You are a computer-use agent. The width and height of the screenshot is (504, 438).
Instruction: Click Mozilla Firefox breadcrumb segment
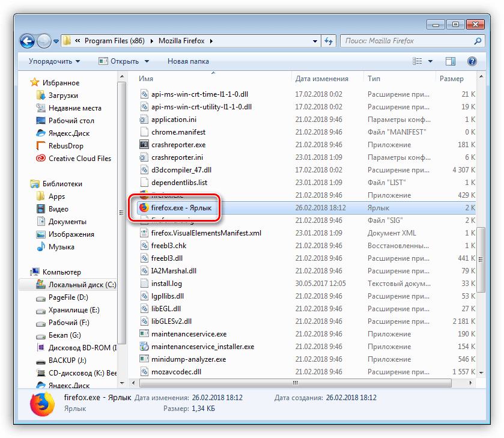(181, 41)
